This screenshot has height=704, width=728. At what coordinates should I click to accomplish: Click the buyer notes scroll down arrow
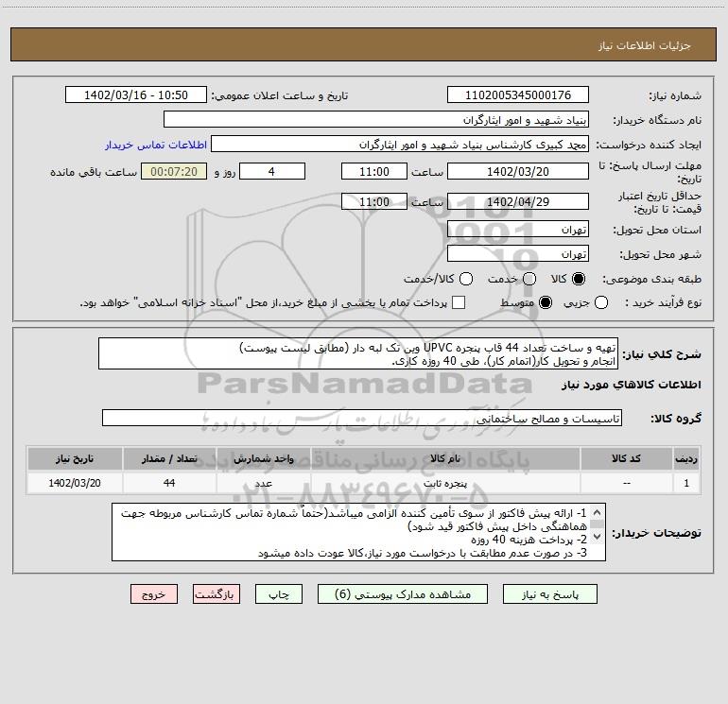coord(598,537)
